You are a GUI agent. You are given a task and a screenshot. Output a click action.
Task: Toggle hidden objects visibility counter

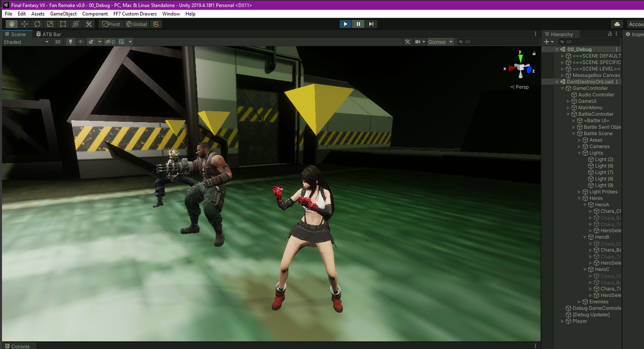[110, 42]
